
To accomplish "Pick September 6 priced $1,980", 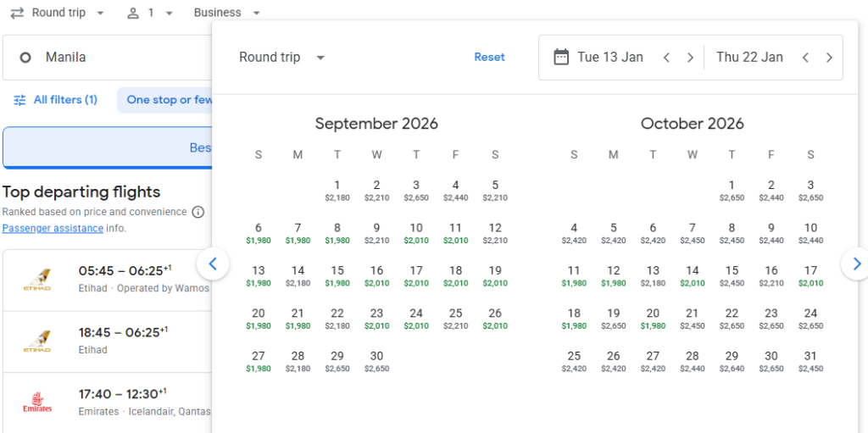I will point(259,233).
